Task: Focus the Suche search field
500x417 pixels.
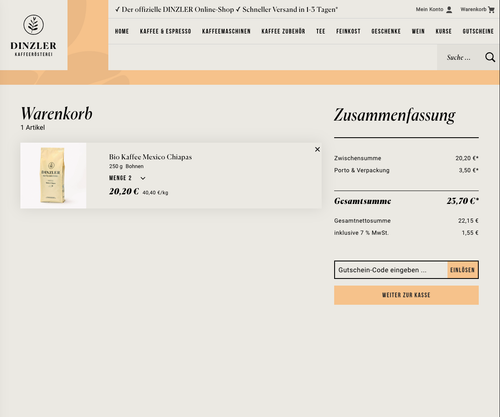Action: (x=460, y=57)
